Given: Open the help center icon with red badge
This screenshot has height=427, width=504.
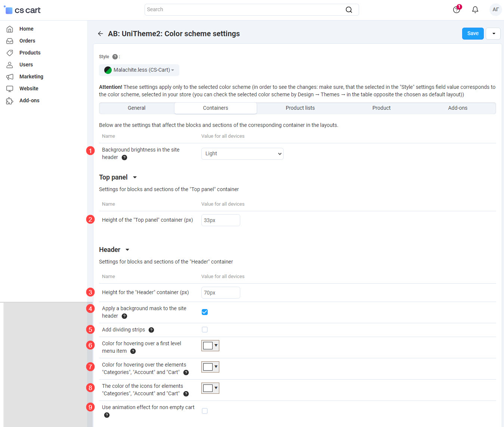Looking at the screenshot, I should click(457, 10).
